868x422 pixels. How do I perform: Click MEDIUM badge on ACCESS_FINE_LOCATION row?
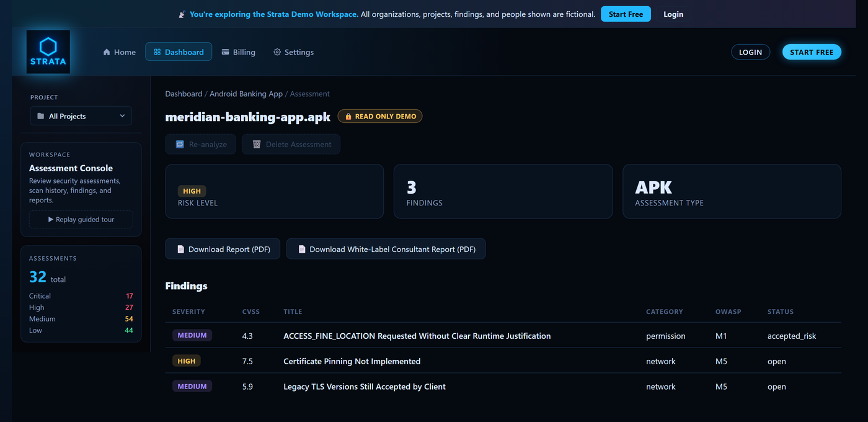[x=192, y=335]
